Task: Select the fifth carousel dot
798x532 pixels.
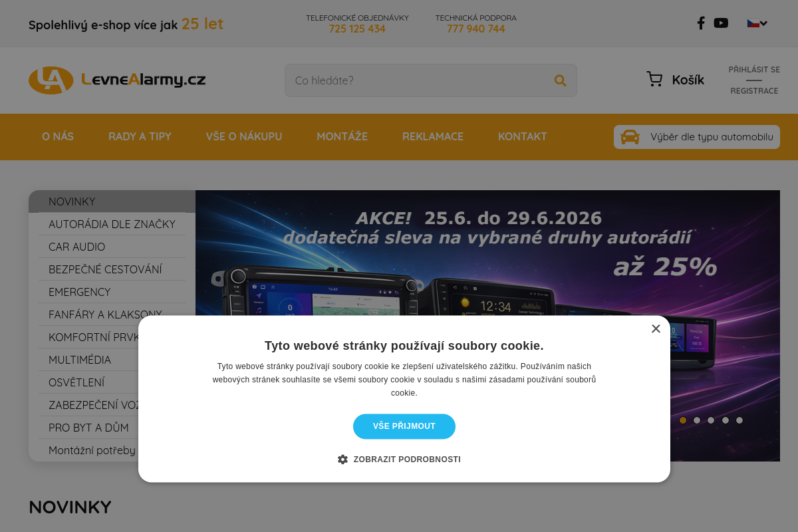Action: [x=739, y=420]
